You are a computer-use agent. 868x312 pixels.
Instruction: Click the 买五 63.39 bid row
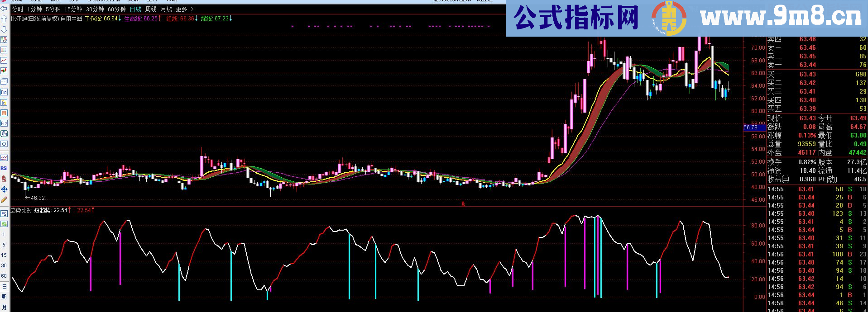[817, 109]
